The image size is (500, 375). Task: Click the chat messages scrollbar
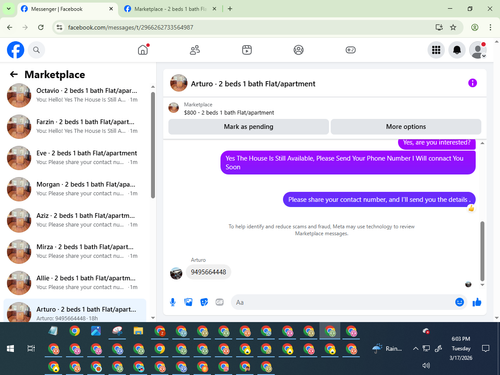(482, 251)
